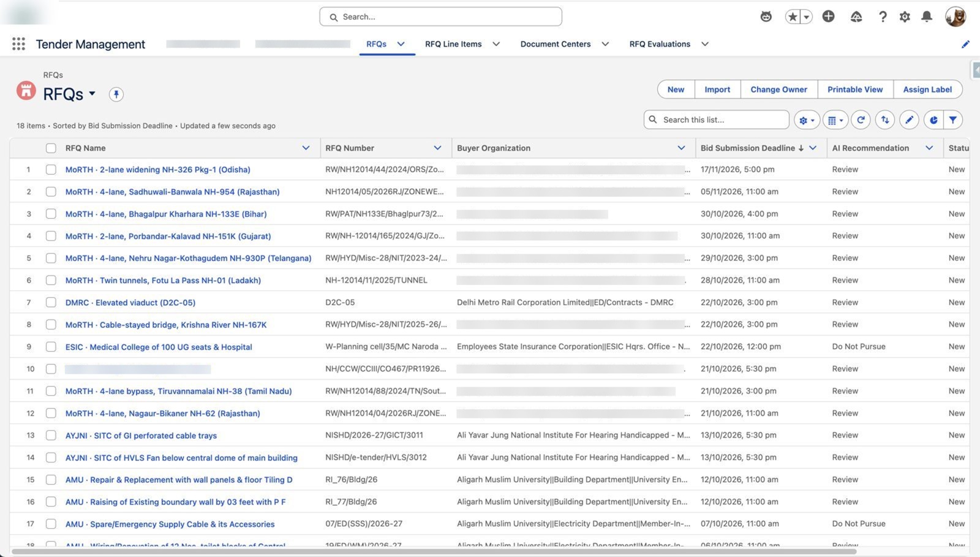Click the Astro guidance center icon

(x=766, y=17)
